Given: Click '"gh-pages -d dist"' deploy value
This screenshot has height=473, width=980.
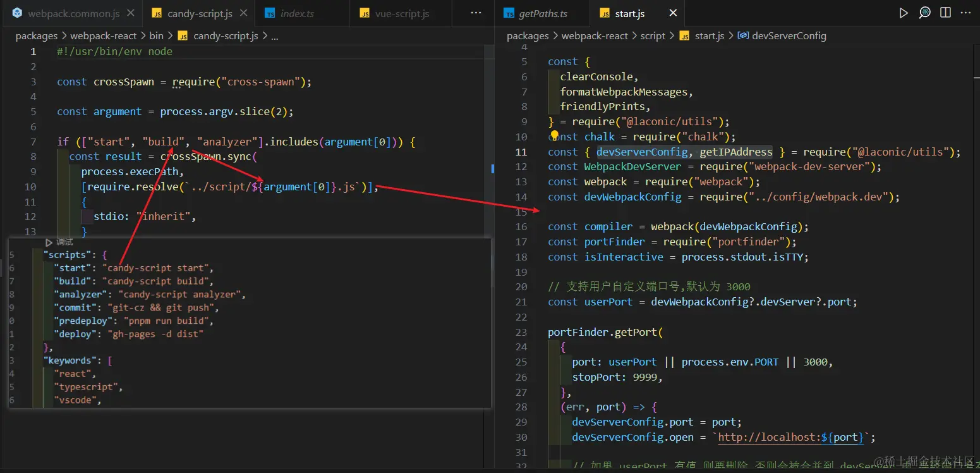Looking at the screenshot, I should [x=155, y=334].
